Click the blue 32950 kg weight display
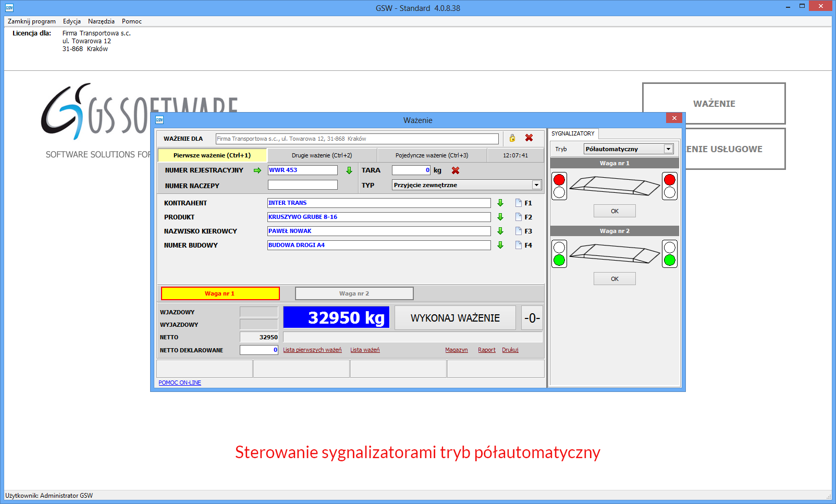This screenshot has width=836, height=504. pos(336,317)
